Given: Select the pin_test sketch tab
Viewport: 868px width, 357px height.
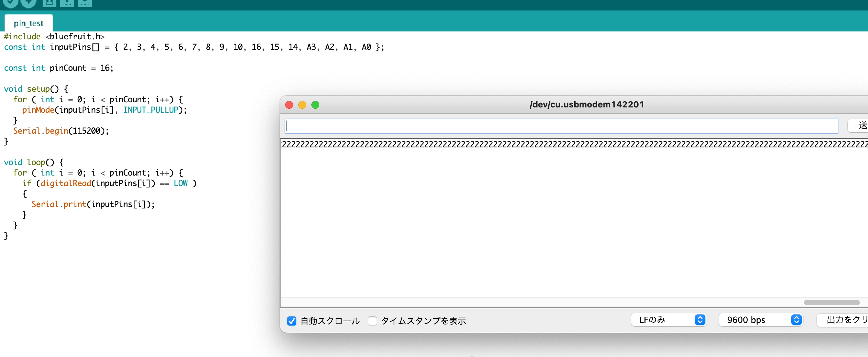Looking at the screenshot, I should (29, 23).
